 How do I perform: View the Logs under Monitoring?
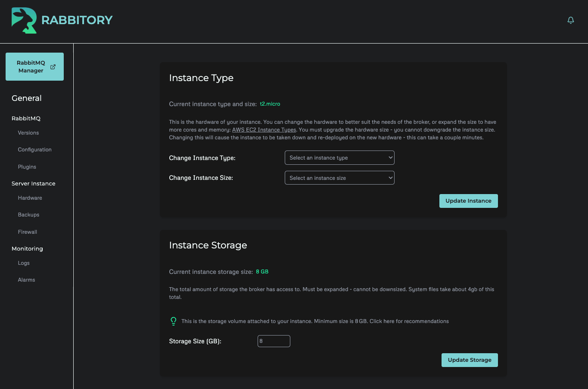tap(24, 263)
